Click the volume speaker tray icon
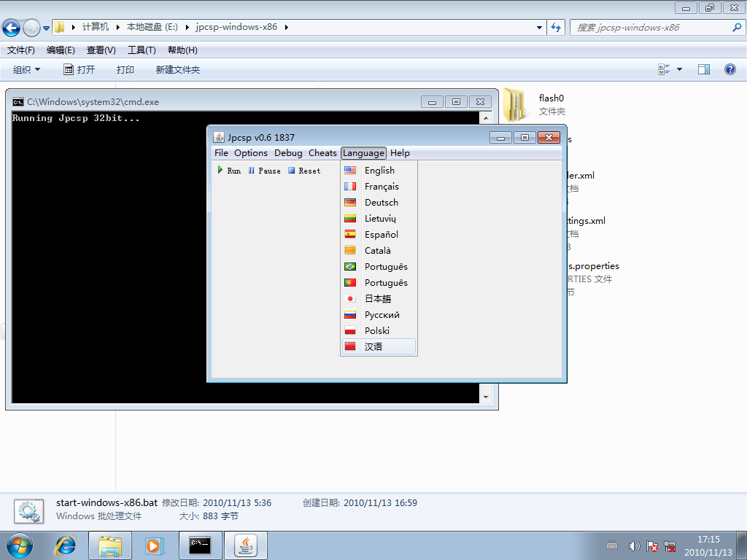The height and width of the screenshot is (560, 747). coord(634,546)
